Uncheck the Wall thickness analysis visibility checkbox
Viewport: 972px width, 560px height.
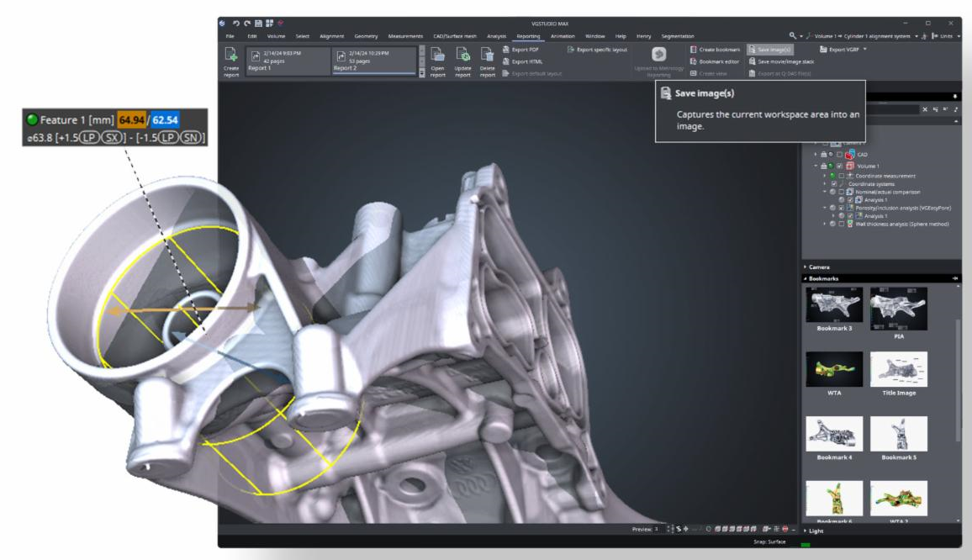point(843,224)
